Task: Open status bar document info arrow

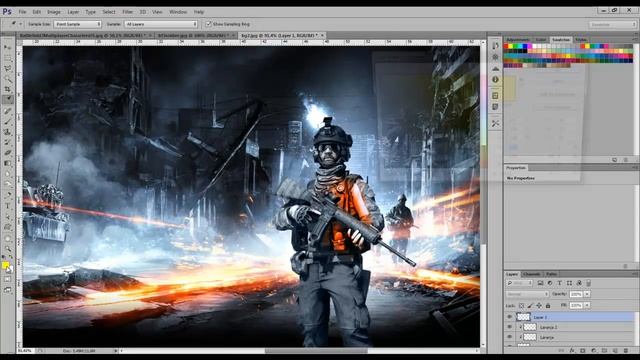Action: coord(116,351)
